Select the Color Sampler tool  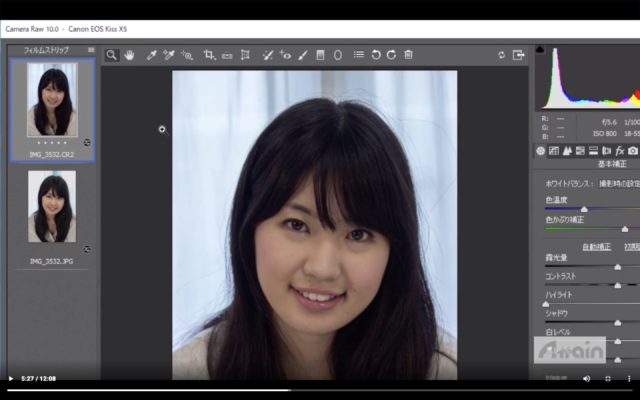[x=169, y=55]
